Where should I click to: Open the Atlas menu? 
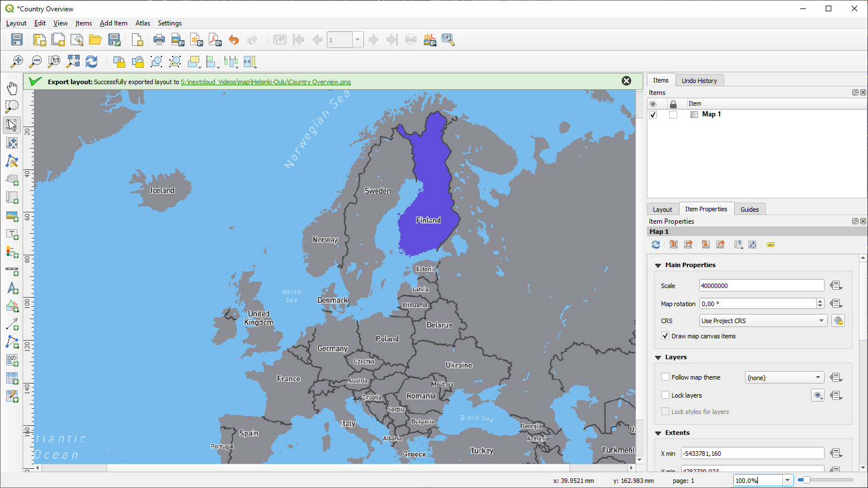(142, 23)
